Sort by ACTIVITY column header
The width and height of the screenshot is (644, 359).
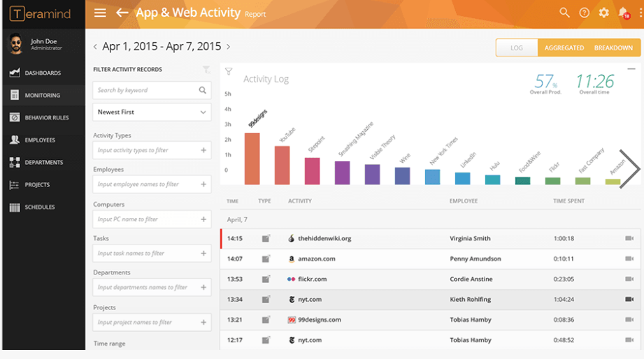coord(300,201)
